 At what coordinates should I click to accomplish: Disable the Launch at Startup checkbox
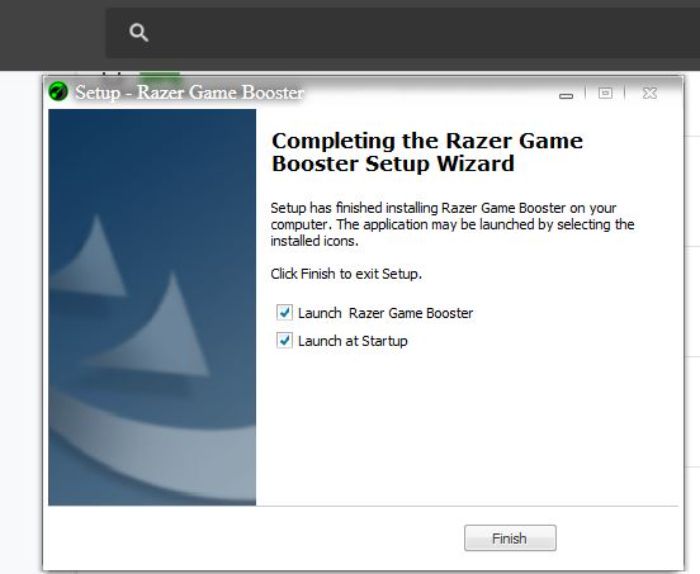tap(284, 341)
